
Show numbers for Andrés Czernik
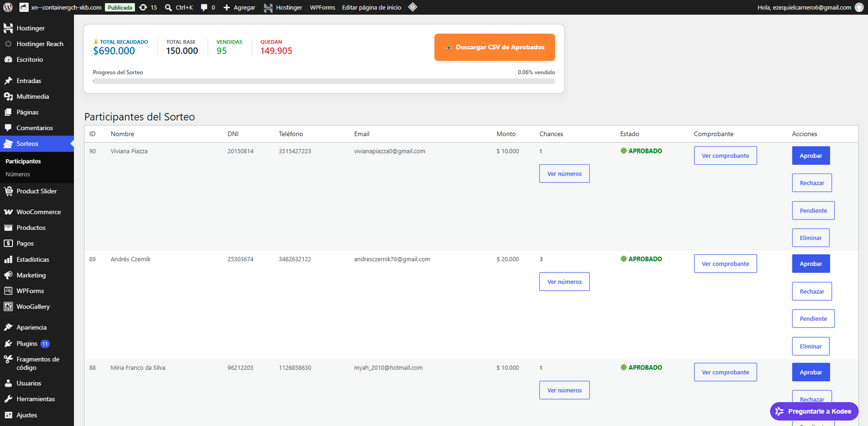[564, 282]
